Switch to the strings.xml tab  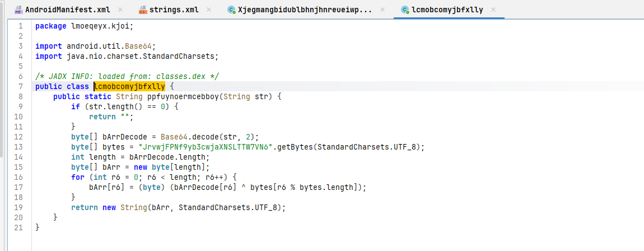click(174, 10)
